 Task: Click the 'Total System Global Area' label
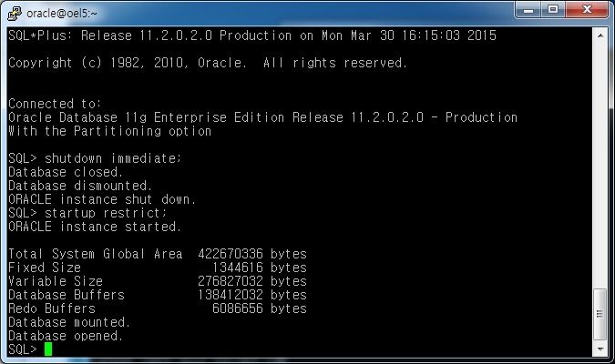[x=96, y=254]
